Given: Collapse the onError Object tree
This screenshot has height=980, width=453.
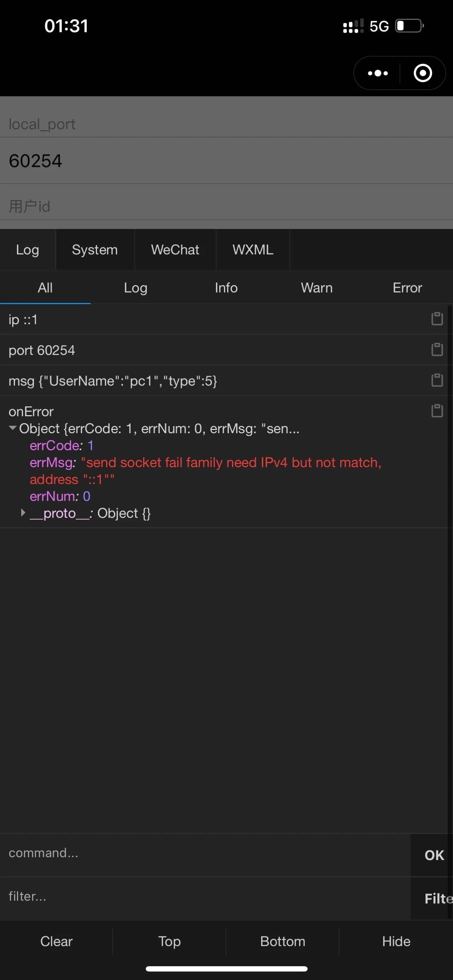Looking at the screenshot, I should (12, 428).
